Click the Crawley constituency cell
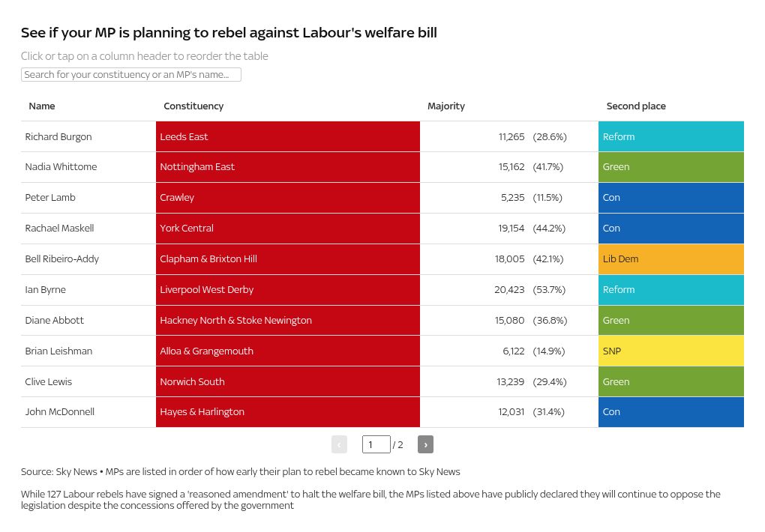The image size is (765, 532). click(288, 198)
